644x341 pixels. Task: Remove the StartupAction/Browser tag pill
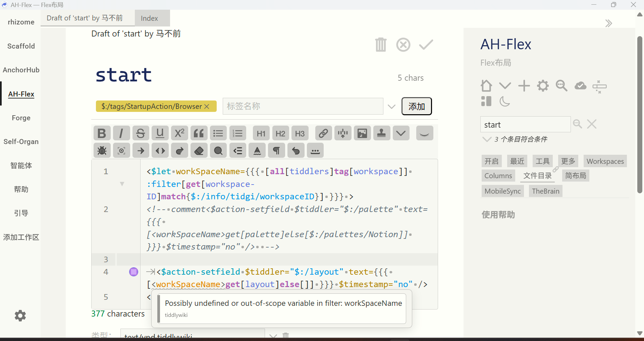point(207,107)
